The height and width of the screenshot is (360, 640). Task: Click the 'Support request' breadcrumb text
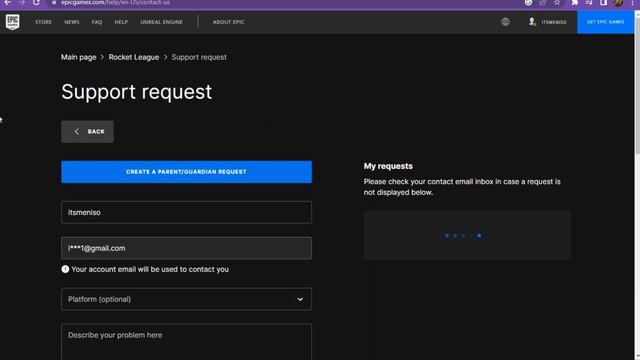point(199,57)
